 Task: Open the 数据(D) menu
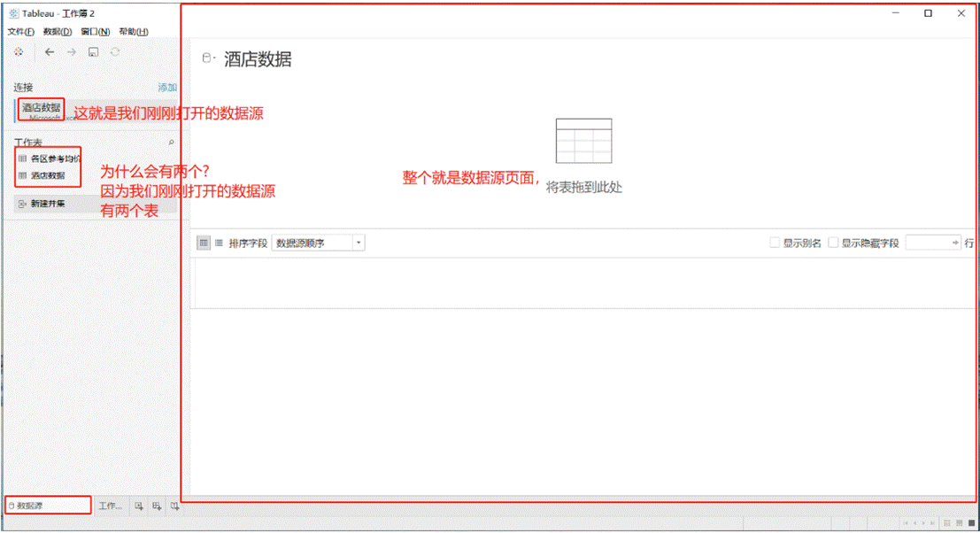[58, 31]
